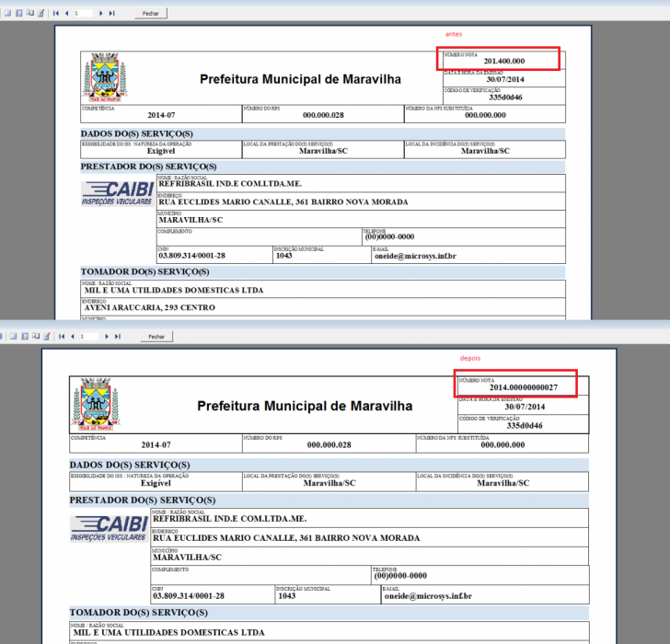Image resolution: width=670 pixels, height=644 pixels.
Task: Click MIL E UMA UTILIDADES DOMESTICAS, lower report
Action: (x=168, y=632)
